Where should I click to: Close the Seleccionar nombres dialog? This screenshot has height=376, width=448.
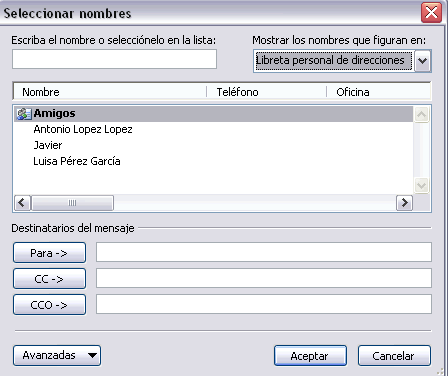tap(431, 13)
